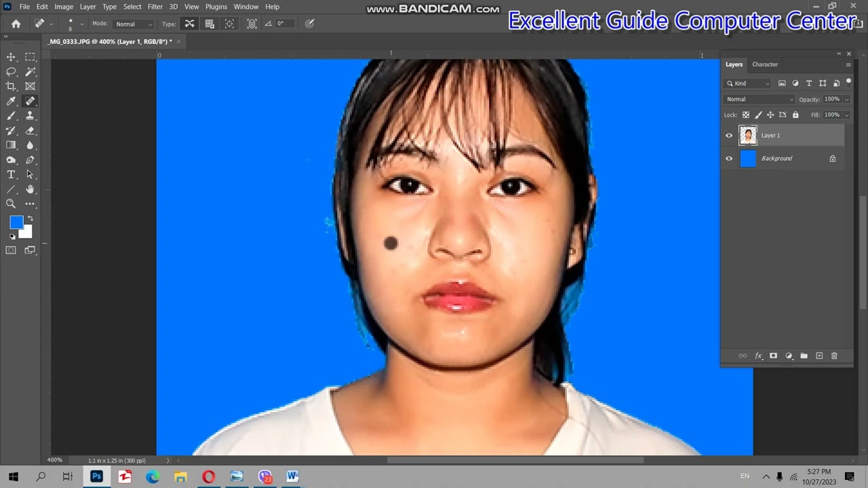Open the Layers panel menu
The height and width of the screenshot is (488, 868).
coord(848,64)
